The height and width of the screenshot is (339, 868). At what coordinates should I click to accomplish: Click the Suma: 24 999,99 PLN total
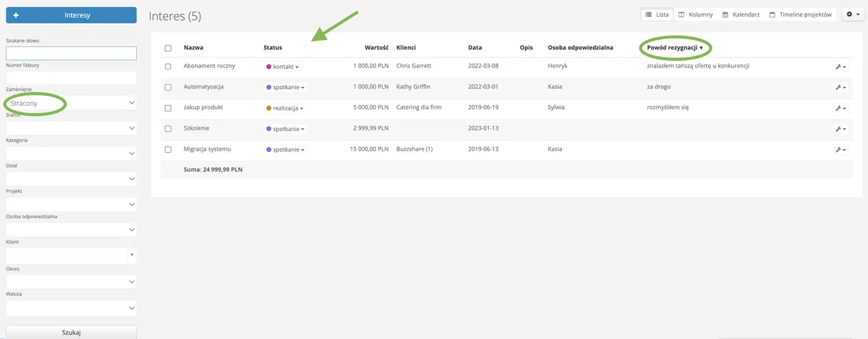[213, 169]
